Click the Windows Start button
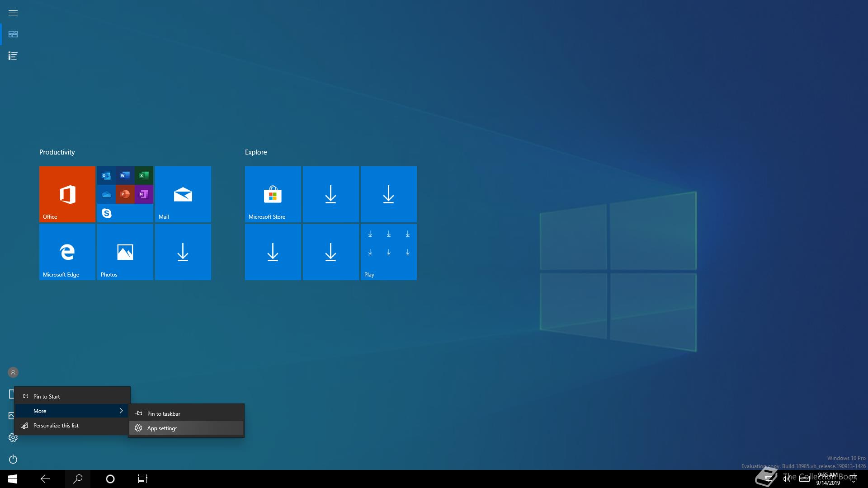The image size is (868, 488). 13,479
